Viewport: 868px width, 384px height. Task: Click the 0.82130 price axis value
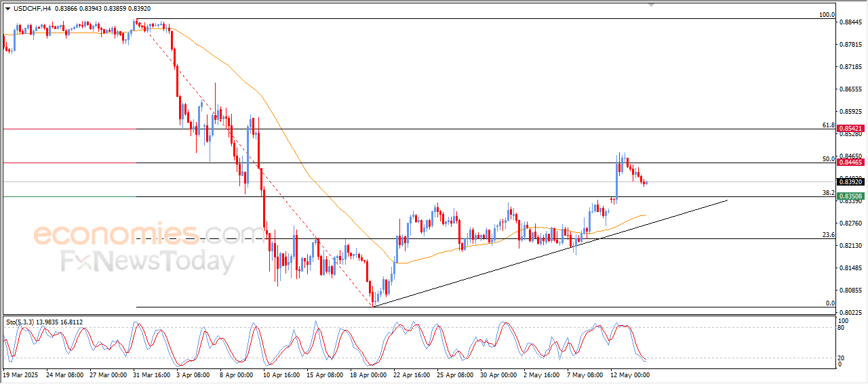click(852, 246)
